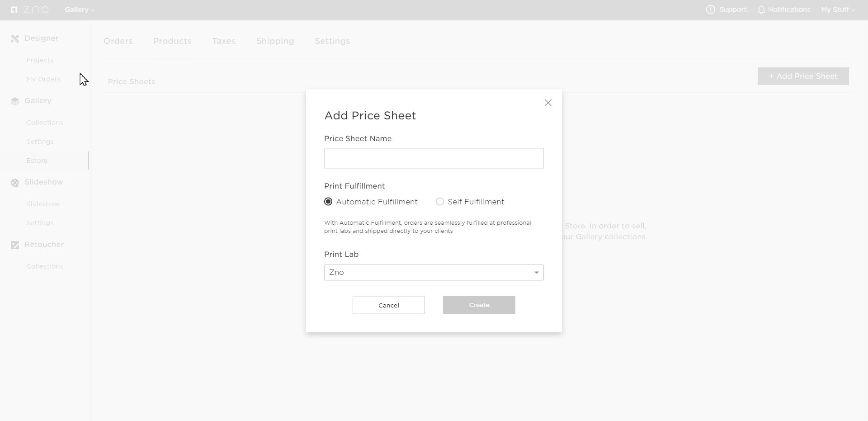The width and height of the screenshot is (868, 421).
Task: Click the Slideshow reel icon
Action: (x=15, y=182)
